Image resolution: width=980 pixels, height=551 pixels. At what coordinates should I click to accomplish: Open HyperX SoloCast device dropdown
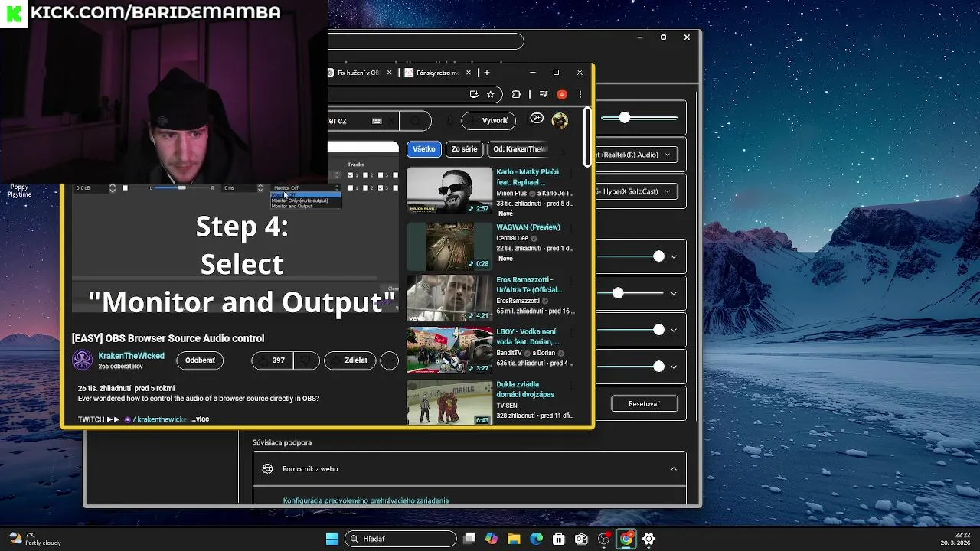tap(637, 191)
